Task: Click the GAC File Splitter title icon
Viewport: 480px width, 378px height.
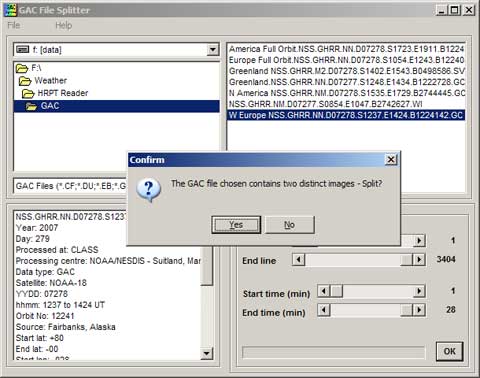Action: [10, 10]
